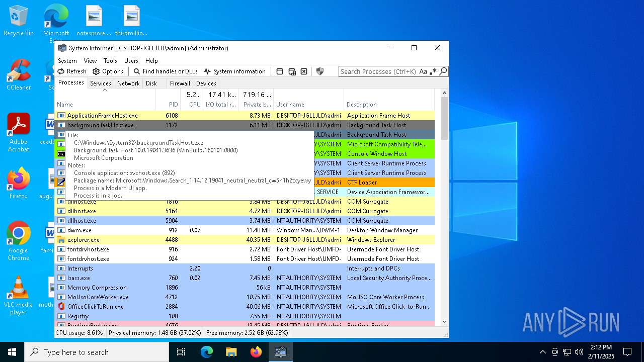The width and height of the screenshot is (644, 362).
Task: Click the shield toolbar icon
Action: (x=319, y=71)
